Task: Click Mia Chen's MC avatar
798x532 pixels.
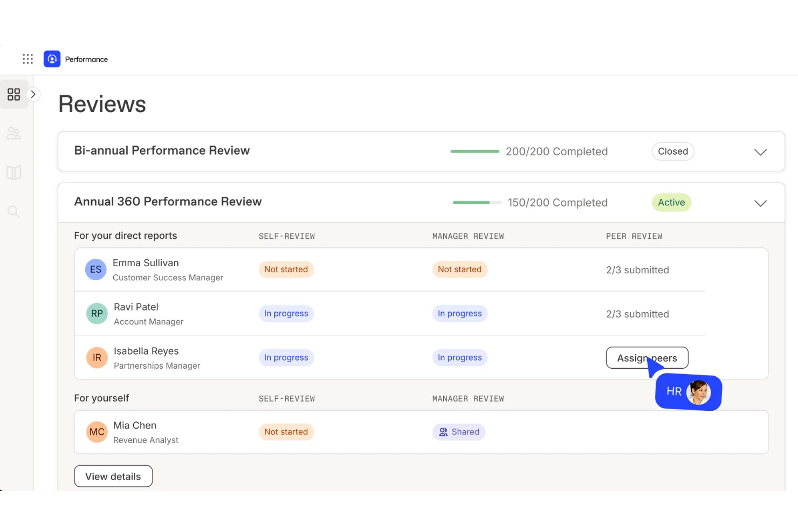Action: tap(97, 432)
